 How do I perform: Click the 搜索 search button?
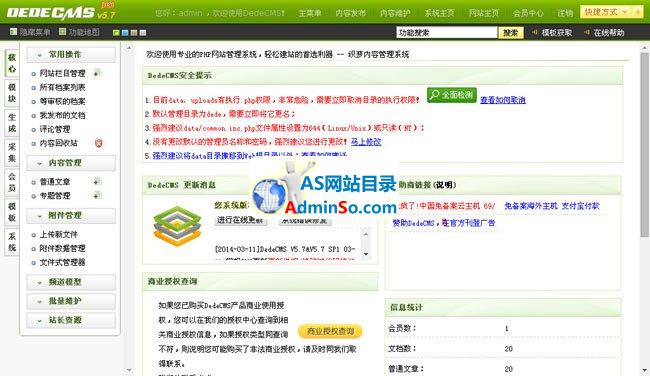click(x=511, y=33)
